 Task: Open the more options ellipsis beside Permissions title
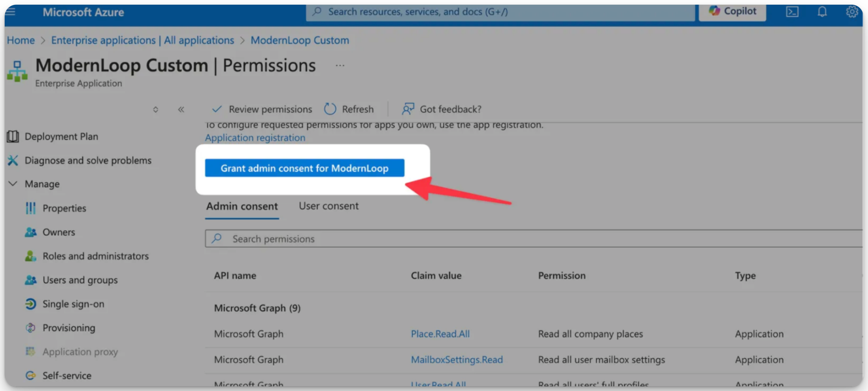pyautogui.click(x=340, y=65)
